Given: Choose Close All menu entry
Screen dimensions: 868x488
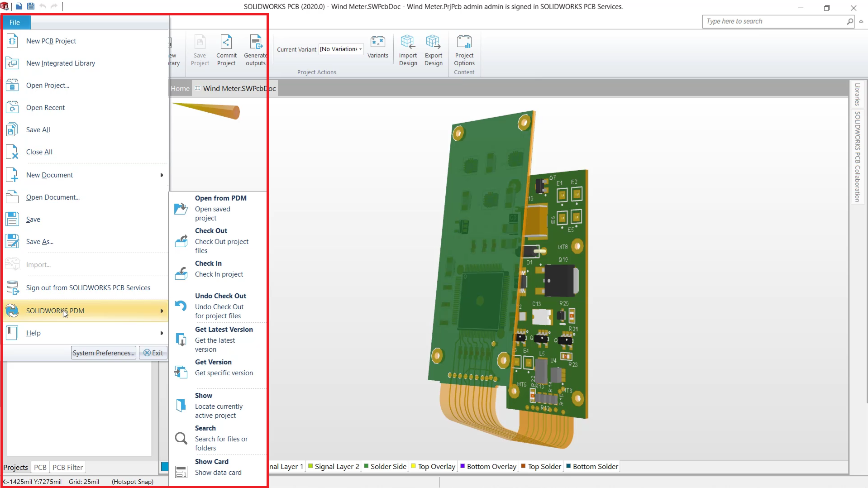Looking at the screenshot, I should click(86, 152).
